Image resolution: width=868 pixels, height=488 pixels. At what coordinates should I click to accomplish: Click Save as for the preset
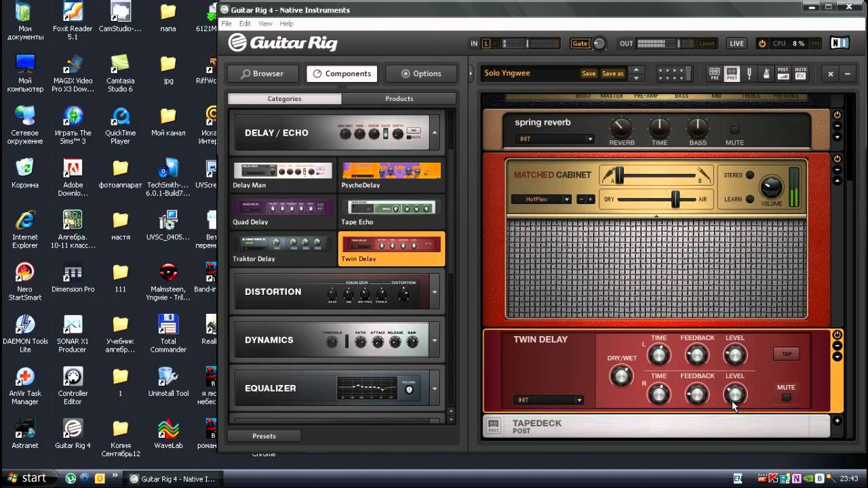612,73
